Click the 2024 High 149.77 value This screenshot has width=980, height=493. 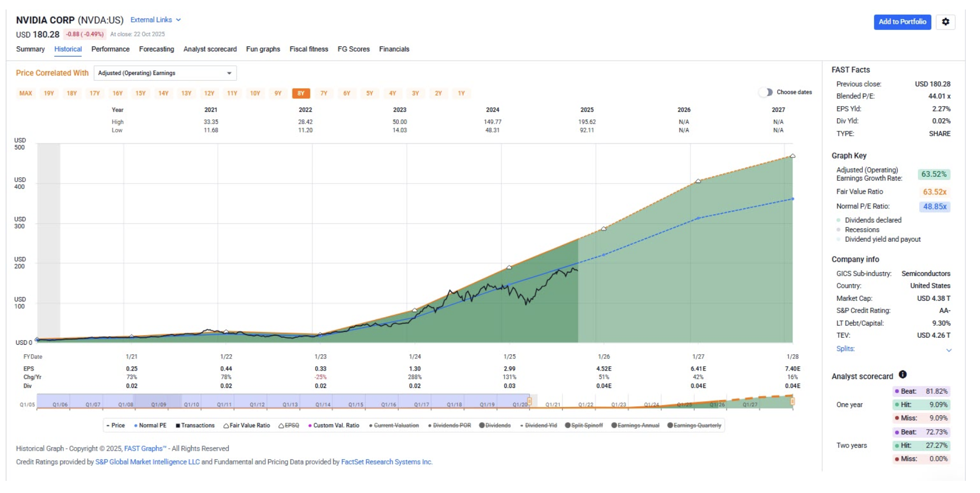pos(492,122)
